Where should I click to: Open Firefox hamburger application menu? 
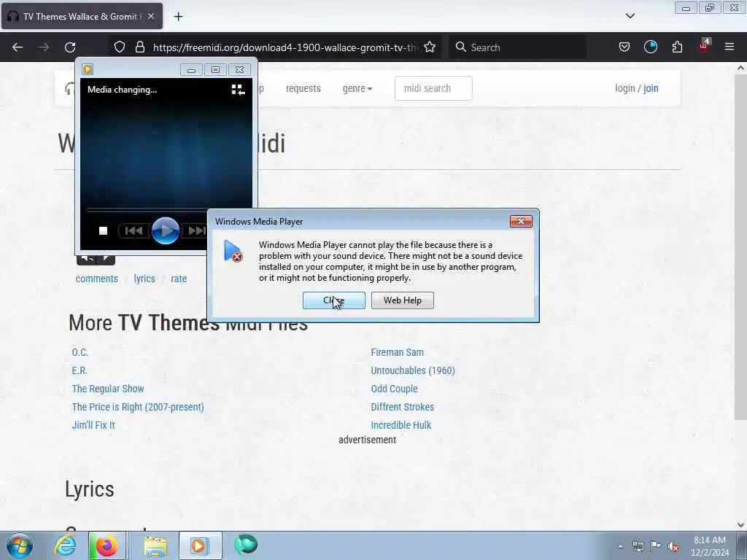729,47
